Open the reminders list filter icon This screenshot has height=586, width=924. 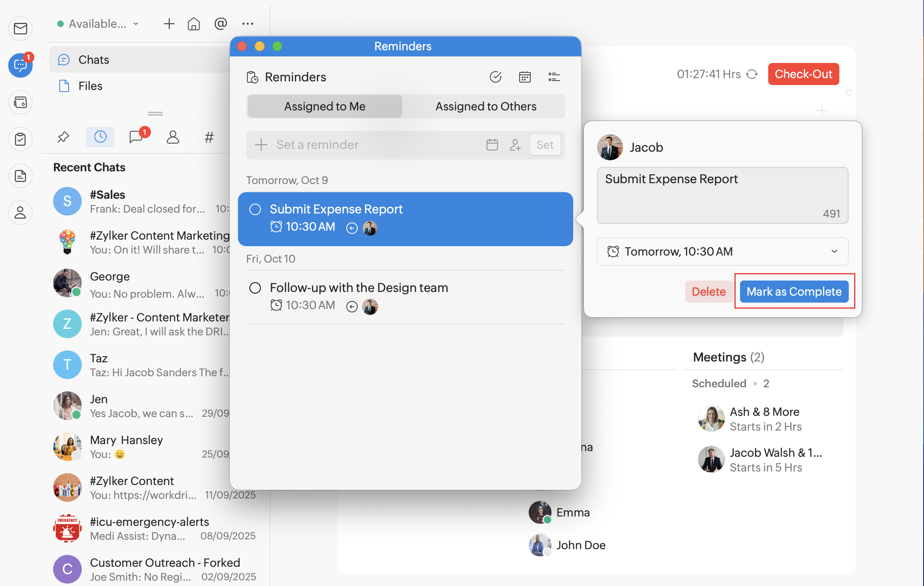pos(554,77)
